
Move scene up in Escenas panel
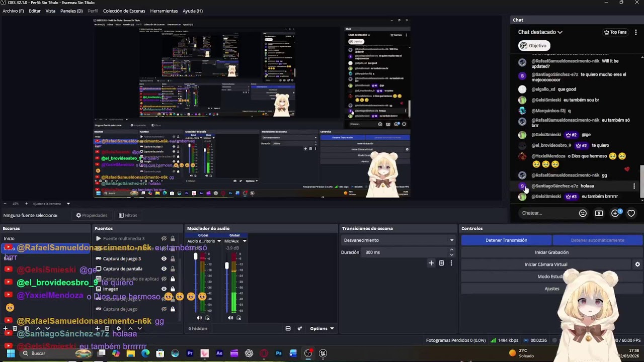point(38,328)
